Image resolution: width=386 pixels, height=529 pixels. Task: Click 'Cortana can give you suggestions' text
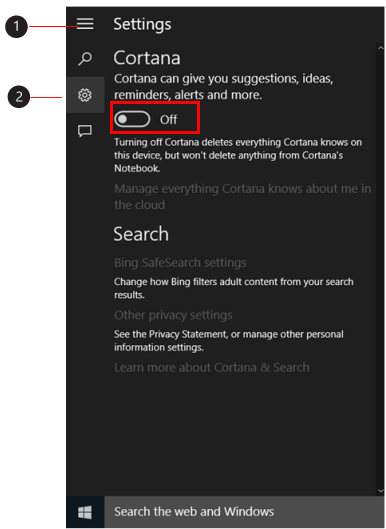click(x=223, y=87)
